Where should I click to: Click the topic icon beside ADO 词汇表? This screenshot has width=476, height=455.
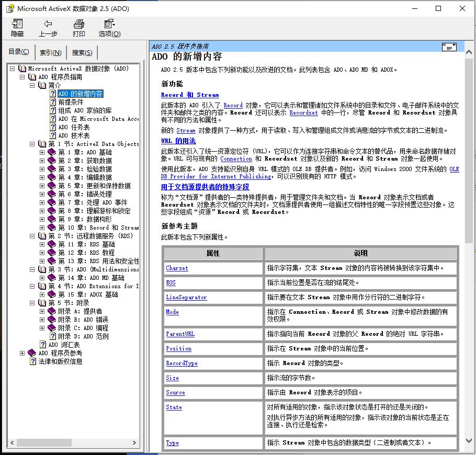pyautogui.click(x=43, y=345)
